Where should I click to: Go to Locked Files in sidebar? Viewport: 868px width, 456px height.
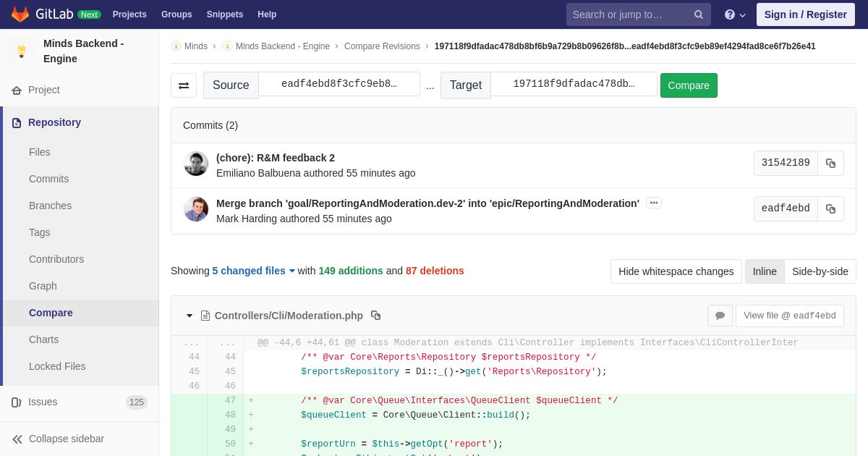click(x=57, y=366)
